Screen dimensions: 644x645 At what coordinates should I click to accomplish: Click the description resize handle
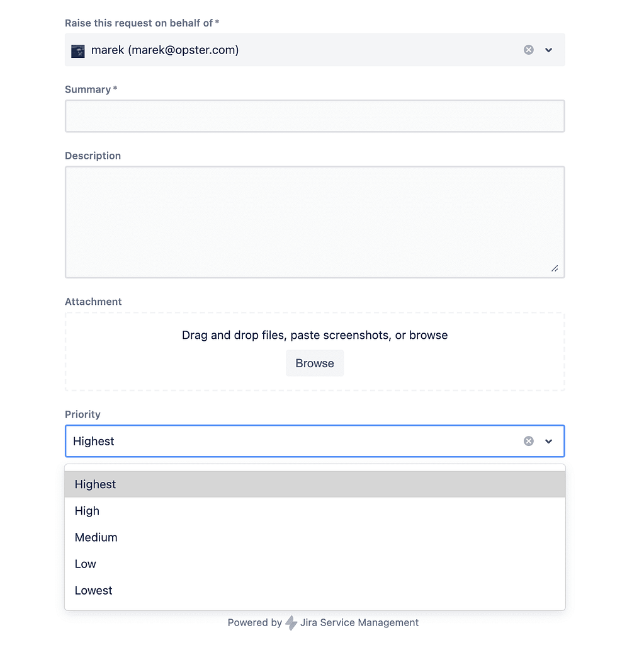pyautogui.click(x=555, y=268)
